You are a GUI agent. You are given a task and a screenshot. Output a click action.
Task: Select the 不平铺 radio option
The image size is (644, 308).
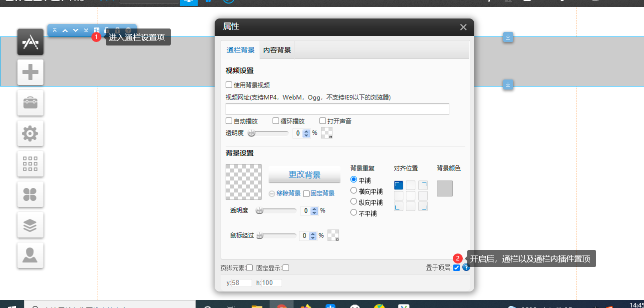354,213
